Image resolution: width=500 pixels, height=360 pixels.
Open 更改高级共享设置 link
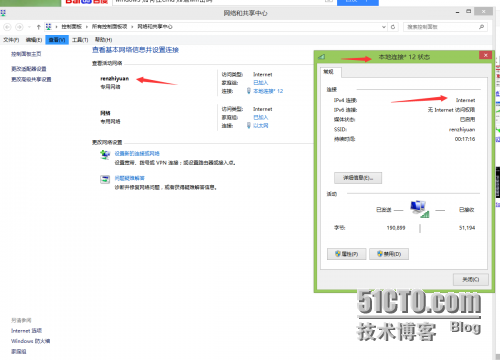31,79
